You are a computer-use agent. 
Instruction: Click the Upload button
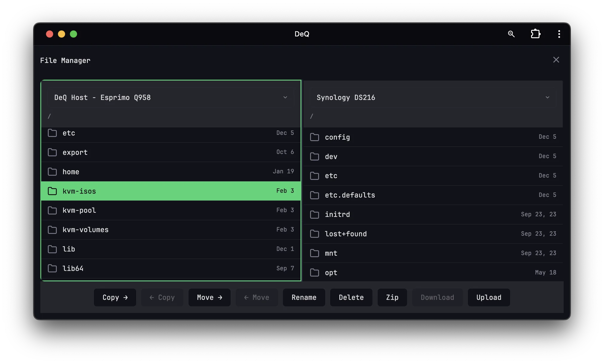489,297
